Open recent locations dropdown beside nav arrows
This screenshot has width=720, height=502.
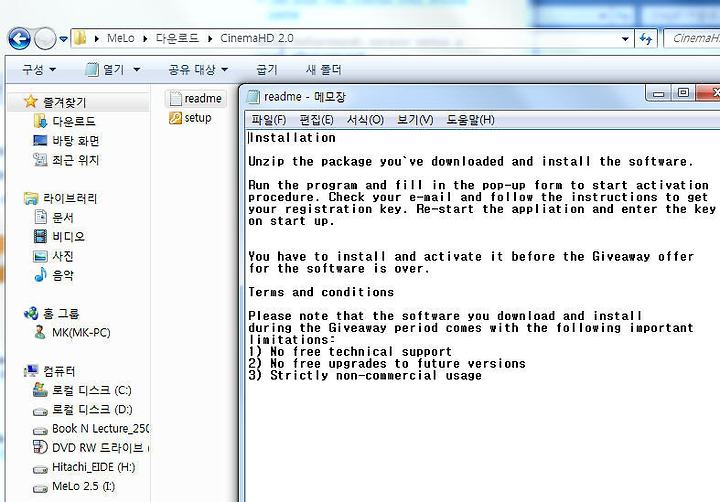click(63, 39)
